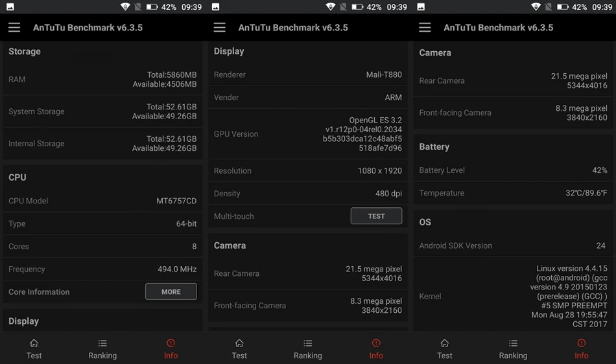Viewport: 616px width, 364px height.
Task: Select the RAM row
Action: point(102,79)
